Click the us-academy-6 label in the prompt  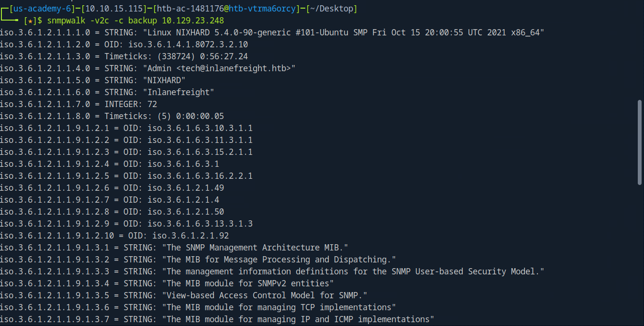[37, 9]
